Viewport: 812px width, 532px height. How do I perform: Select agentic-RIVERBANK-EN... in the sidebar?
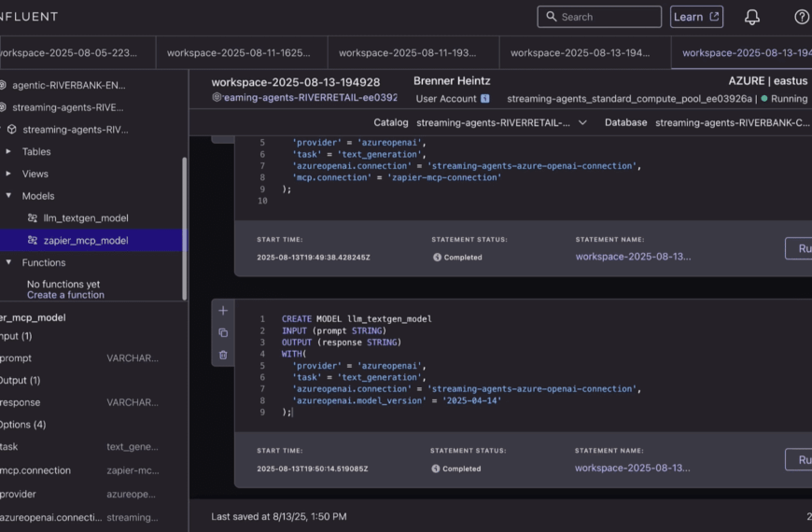[x=69, y=85]
